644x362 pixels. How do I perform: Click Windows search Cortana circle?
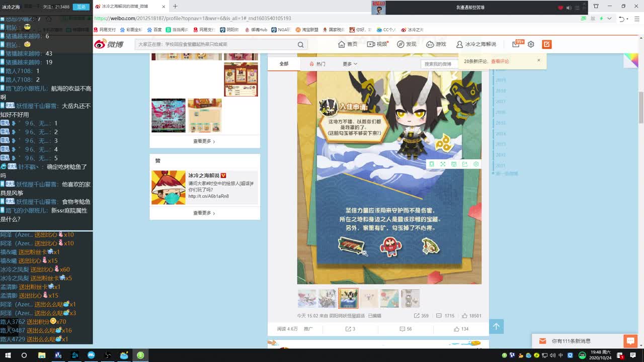coord(24,355)
